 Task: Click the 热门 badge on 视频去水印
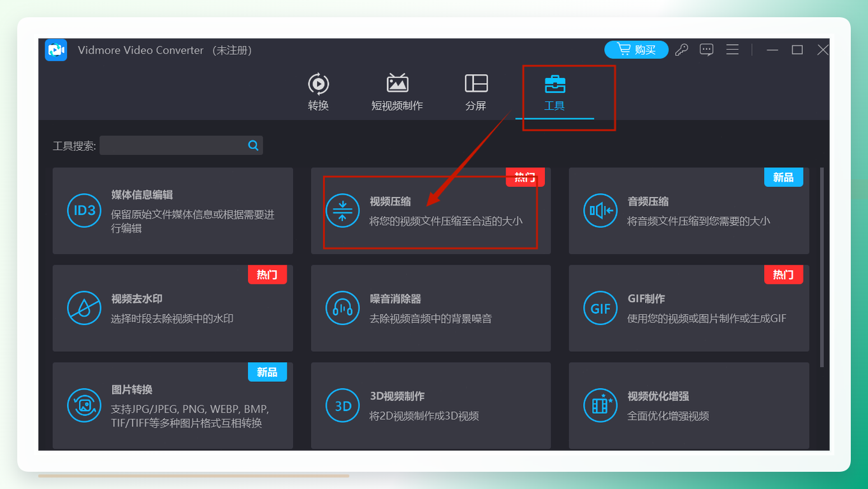[267, 275]
